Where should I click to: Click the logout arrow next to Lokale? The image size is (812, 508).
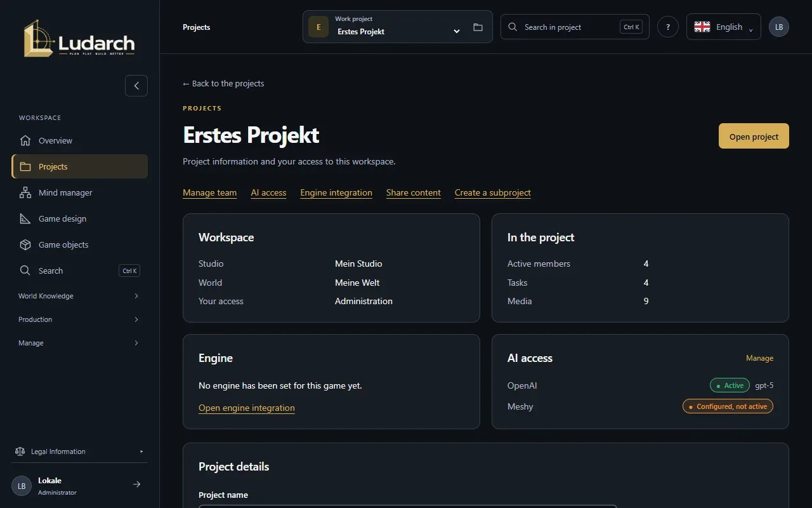[x=136, y=485]
